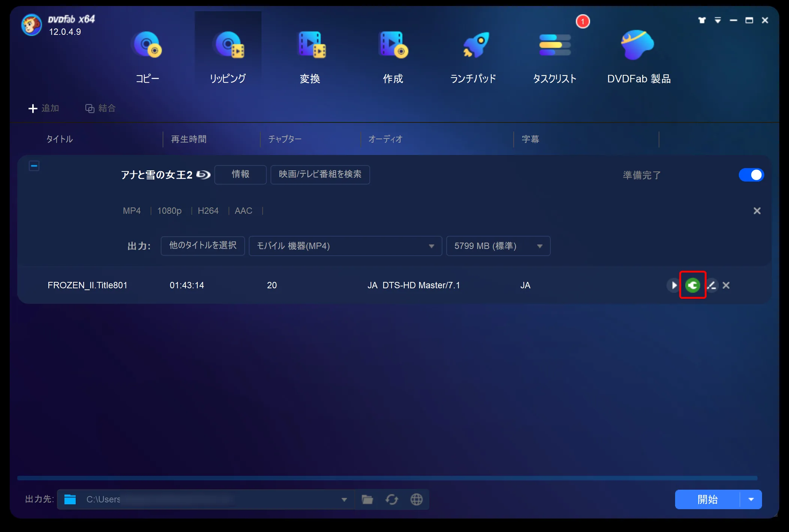Click 映画/テレビ番組を検索 button
The height and width of the screenshot is (532, 789).
point(320,174)
